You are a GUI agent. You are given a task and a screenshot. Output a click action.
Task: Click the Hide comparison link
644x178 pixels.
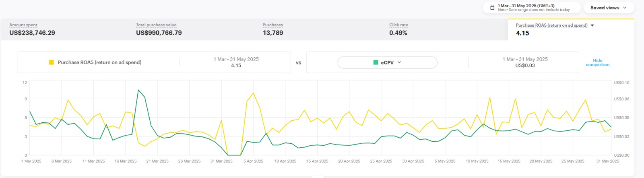tap(597, 63)
